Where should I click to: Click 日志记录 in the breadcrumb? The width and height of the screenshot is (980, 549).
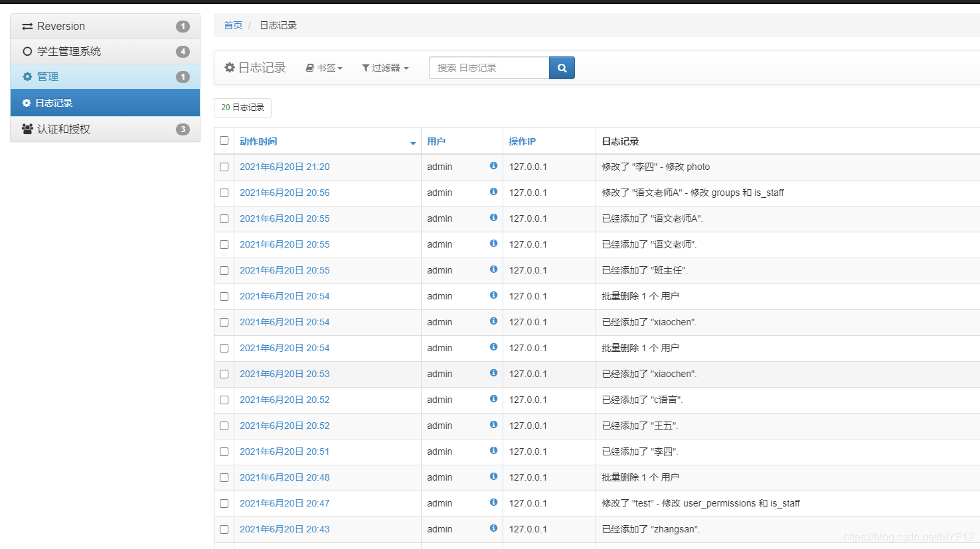point(278,25)
